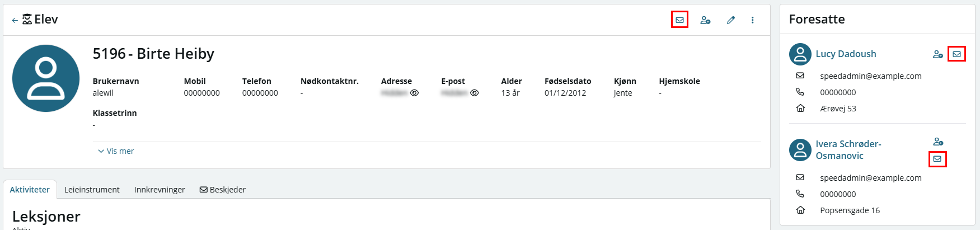Reveal hidden E-post with eye icon
The height and width of the screenshot is (230, 980).
point(474,93)
